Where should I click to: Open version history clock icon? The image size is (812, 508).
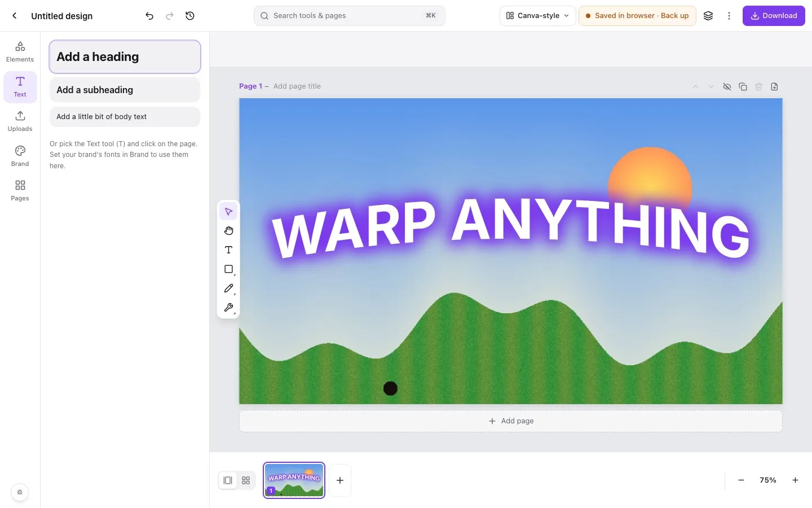point(190,16)
